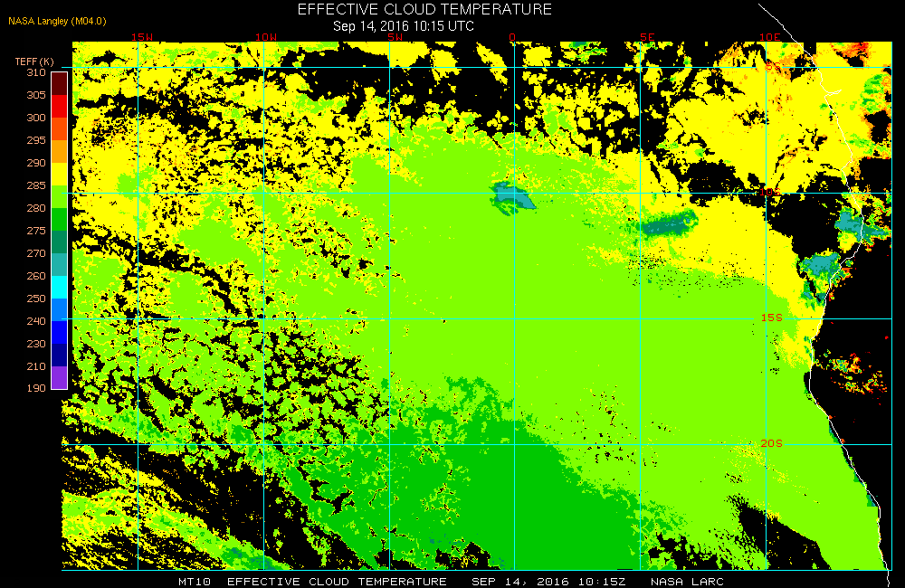Screen dimensions: 905x588
Task: Select the 295 legend value
Action: 36,139
